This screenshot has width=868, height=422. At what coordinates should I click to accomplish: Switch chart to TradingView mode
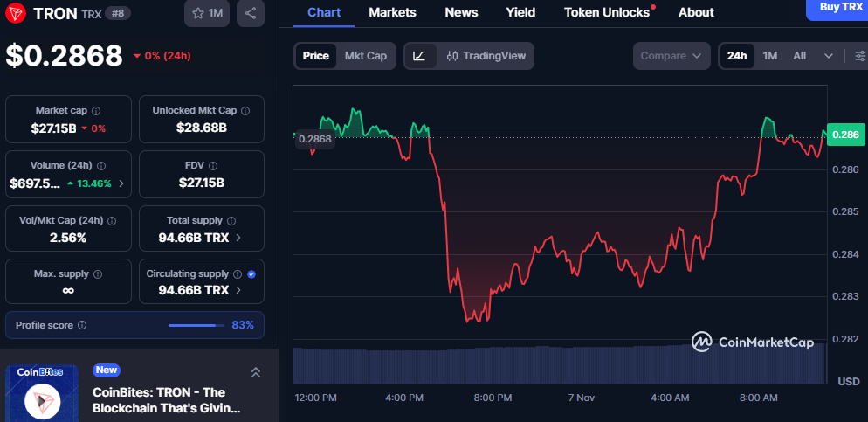coord(486,56)
